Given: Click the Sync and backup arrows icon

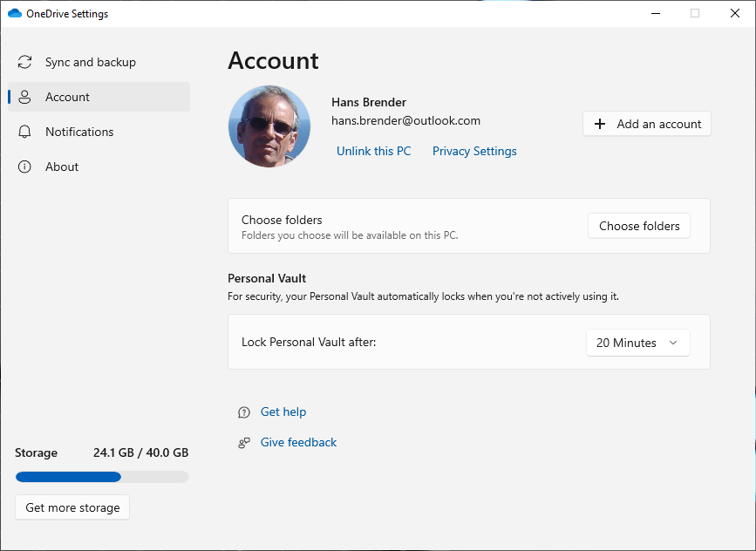Looking at the screenshot, I should tap(25, 63).
